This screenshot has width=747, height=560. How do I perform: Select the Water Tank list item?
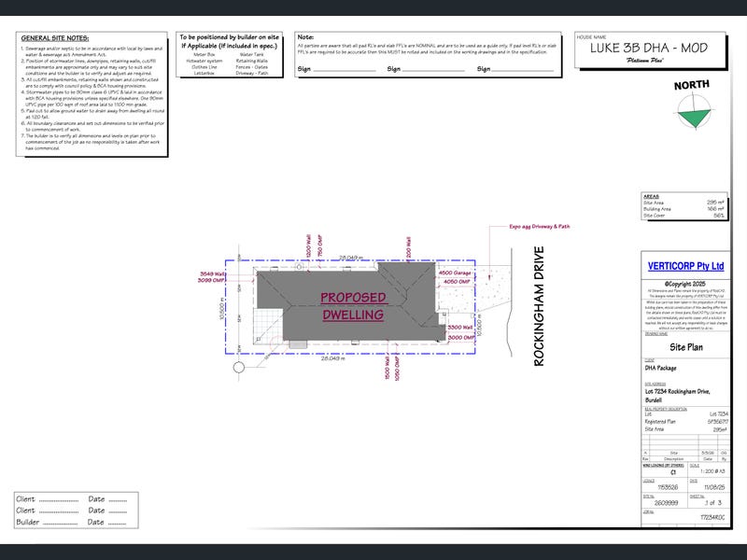pyautogui.click(x=251, y=55)
